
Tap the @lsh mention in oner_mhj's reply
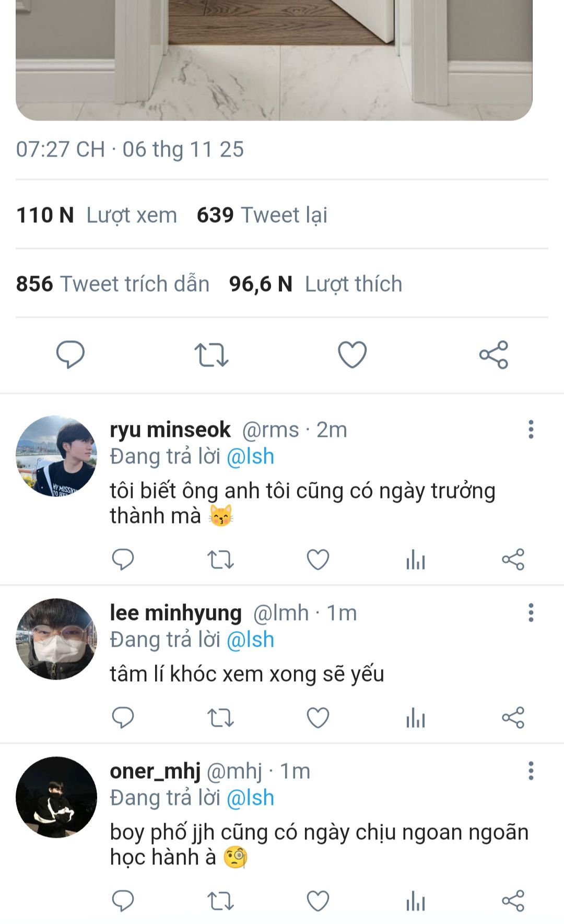(x=250, y=798)
